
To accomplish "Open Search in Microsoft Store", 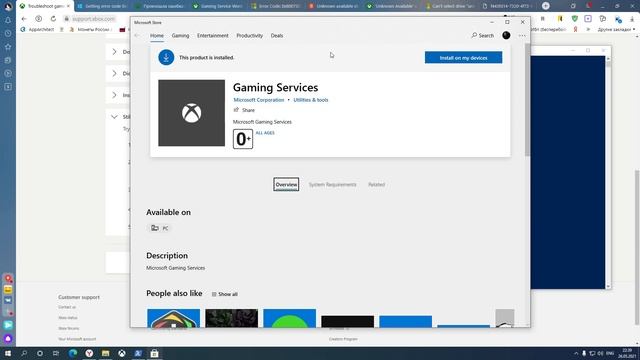I will [482, 36].
